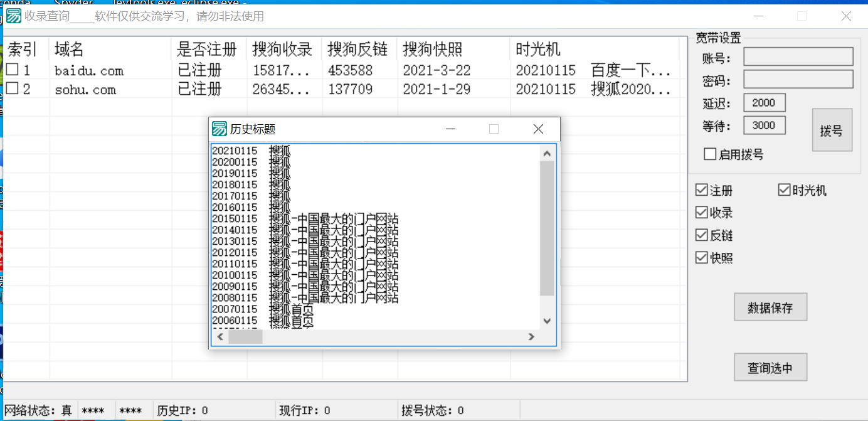The width and height of the screenshot is (868, 421).
Task: Click the 20120115 history line
Action: (305, 252)
